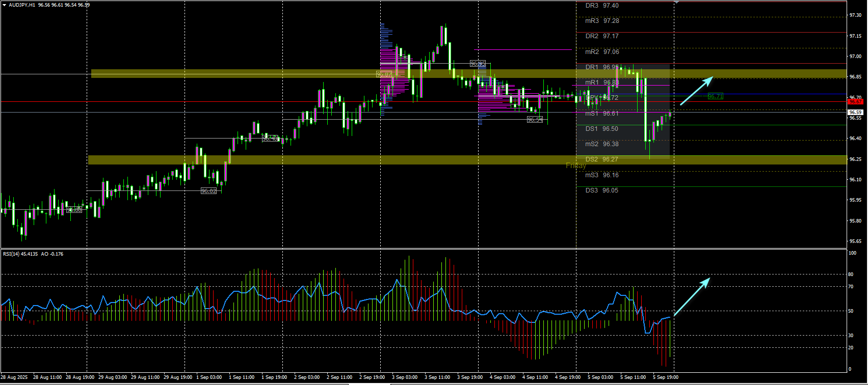Select the 30 level on the RSI scale
This screenshot has width=868, height=385.
[851, 336]
